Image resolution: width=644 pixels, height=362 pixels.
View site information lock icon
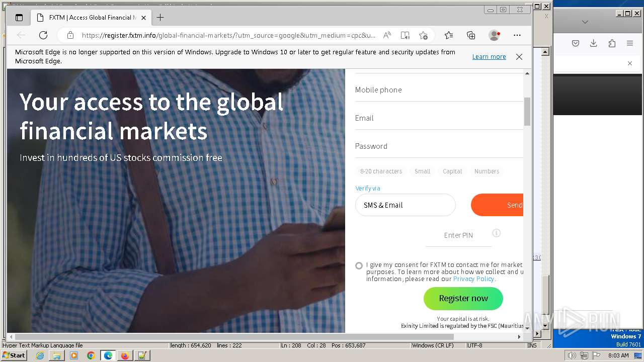(70, 35)
